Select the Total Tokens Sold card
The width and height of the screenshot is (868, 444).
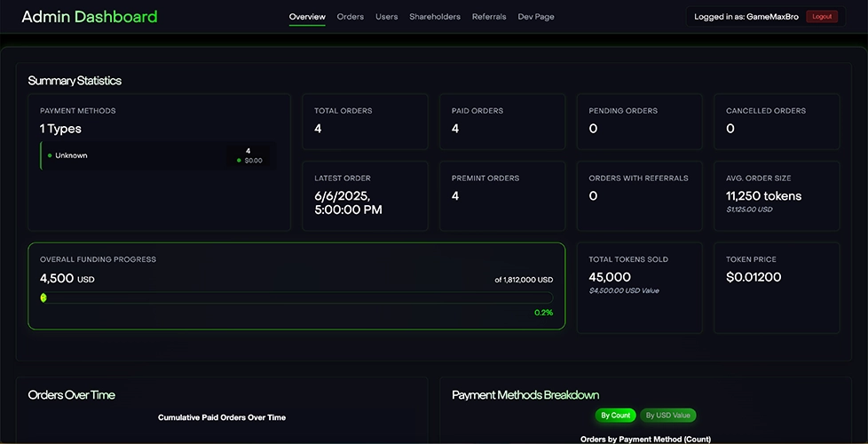[640, 288]
